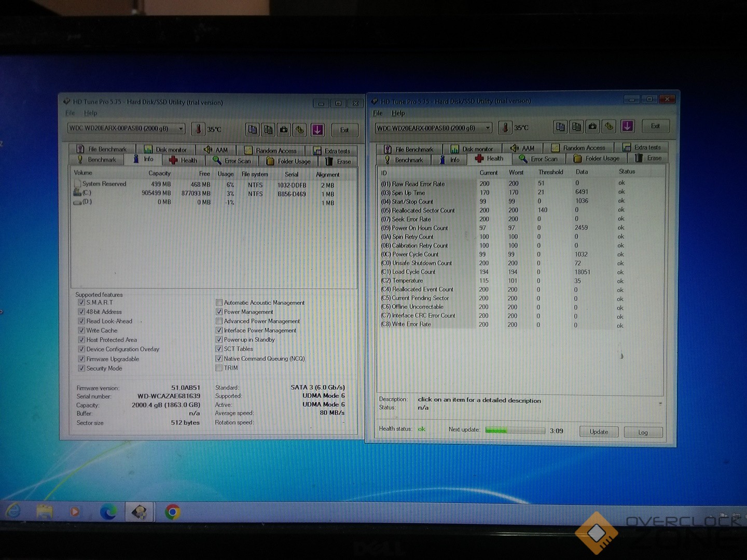Image resolution: width=747 pixels, height=560 pixels.
Task: Select (C5) Current Pending Sector row
Action: [x=520, y=298]
